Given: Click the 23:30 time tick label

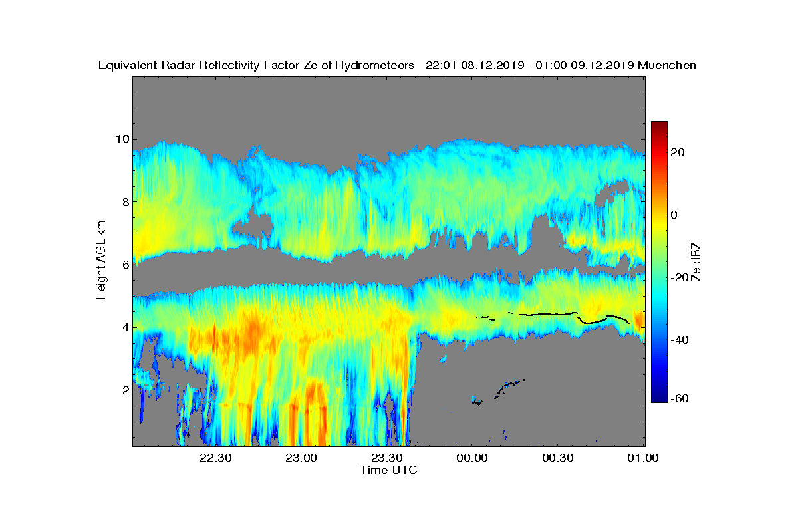Looking at the screenshot, I should click(386, 458).
